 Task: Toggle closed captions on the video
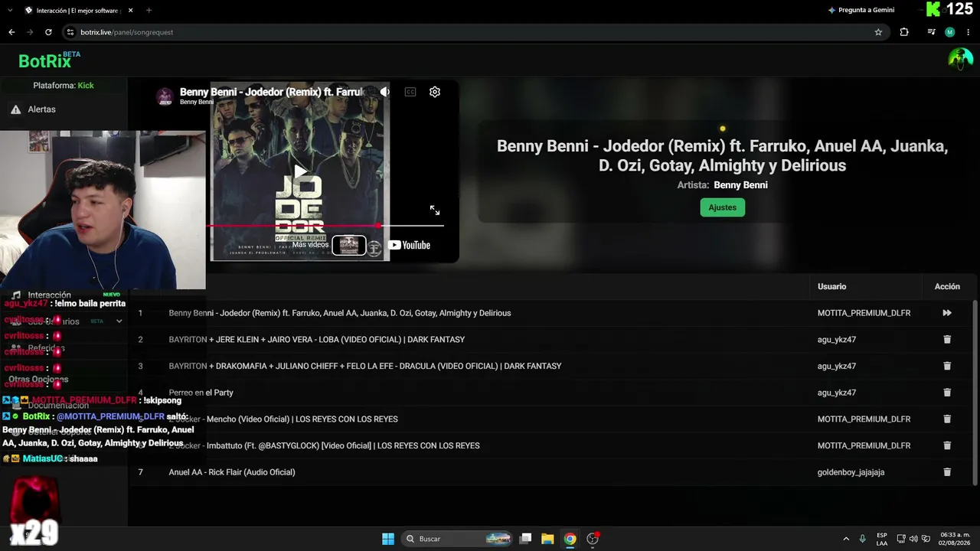(x=410, y=92)
